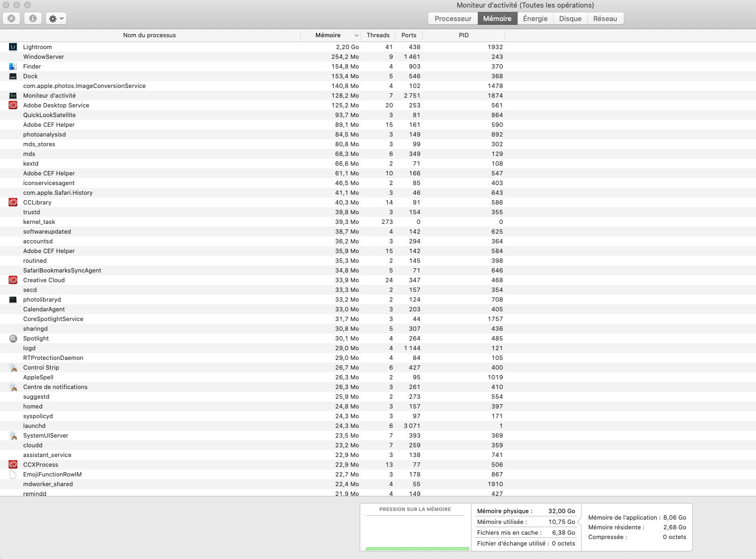Click the CCXProcess icon

[x=13, y=465]
